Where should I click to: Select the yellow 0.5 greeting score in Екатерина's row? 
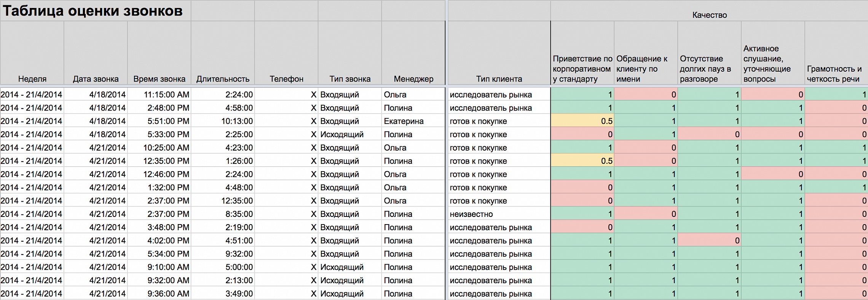coord(582,121)
